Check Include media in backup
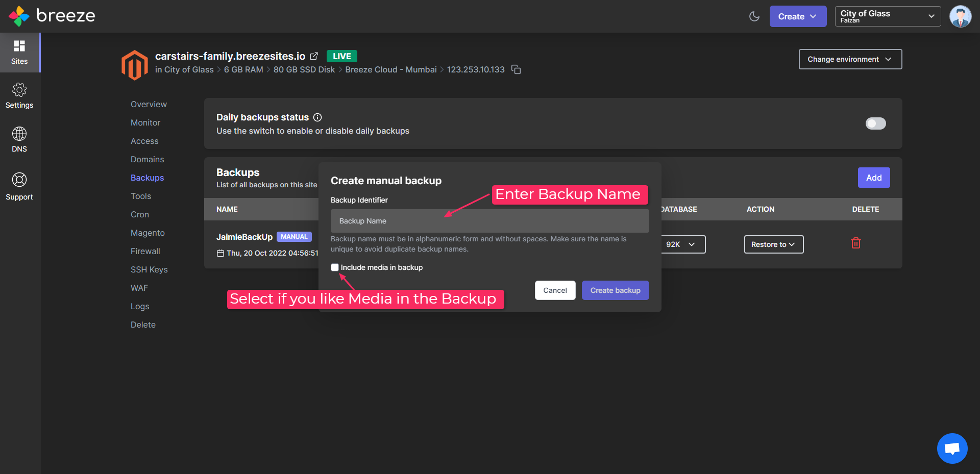Image resolution: width=980 pixels, height=474 pixels. (335, 267)
